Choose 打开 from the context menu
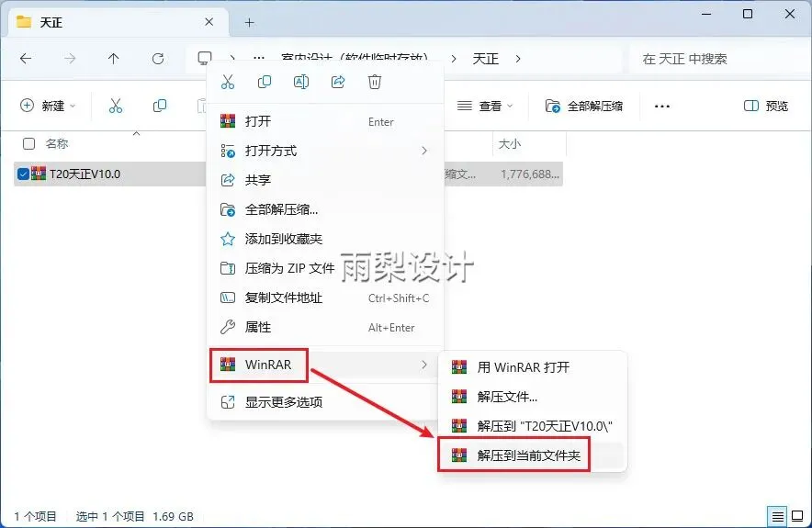This screenshot has height=528, width=812. coord(325,121)
